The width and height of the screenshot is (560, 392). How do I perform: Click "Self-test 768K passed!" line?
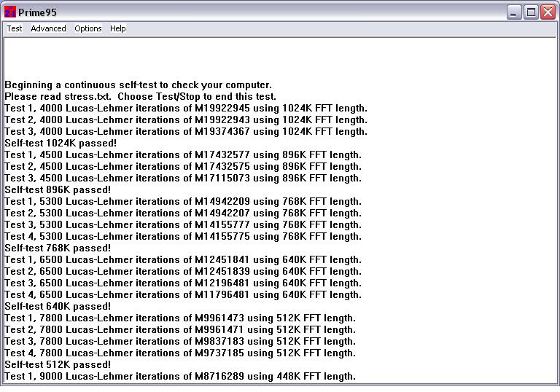tap(58, 248)
